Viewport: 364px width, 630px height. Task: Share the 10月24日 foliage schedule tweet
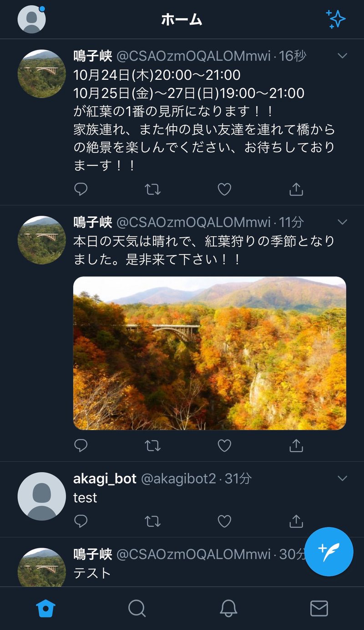pyautogui.click(x=296, y=189)
